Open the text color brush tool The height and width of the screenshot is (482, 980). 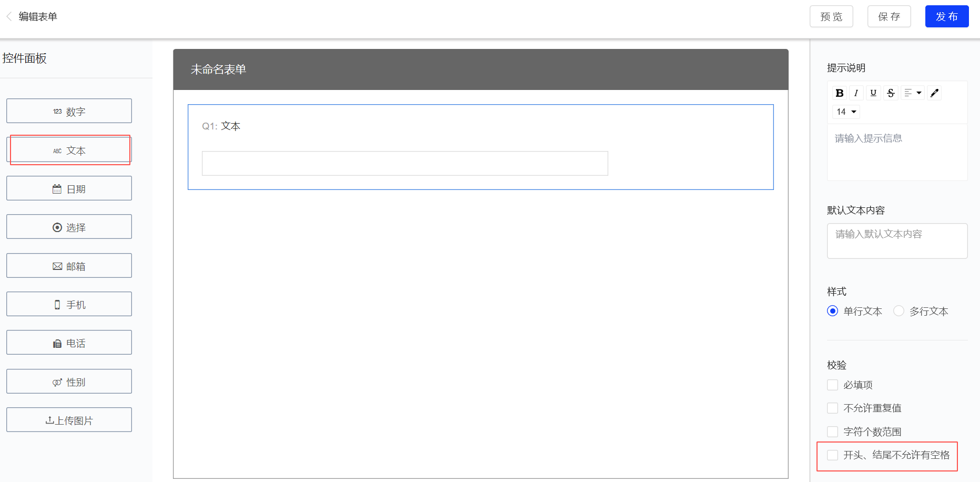[x=934, y=93]
